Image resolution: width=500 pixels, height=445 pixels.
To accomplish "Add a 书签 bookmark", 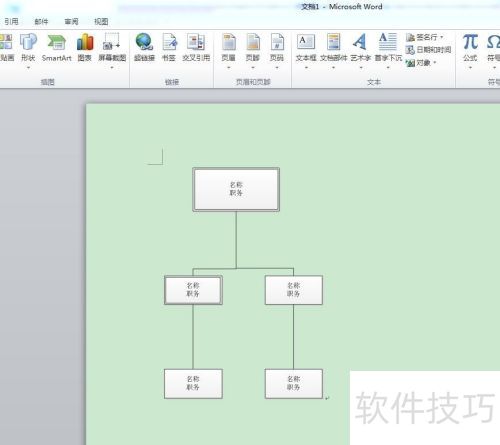I will (x=169, y=48).
